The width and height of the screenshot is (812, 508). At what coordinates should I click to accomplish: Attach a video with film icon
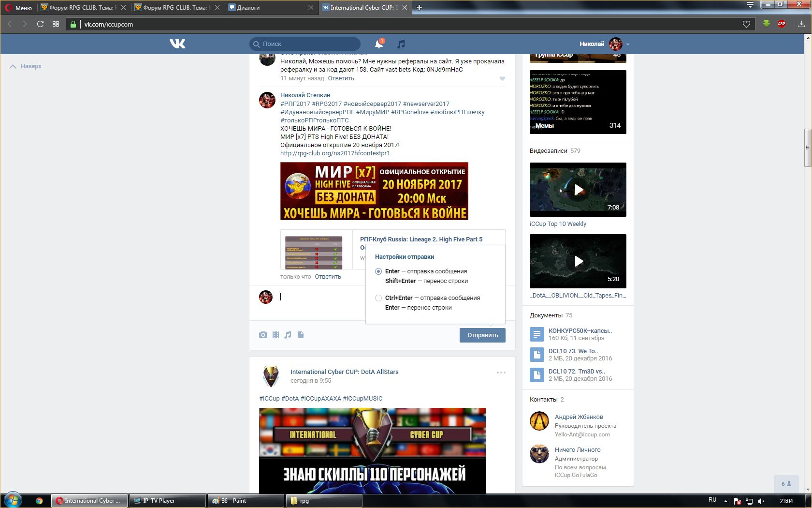click(x=275, y=335)
